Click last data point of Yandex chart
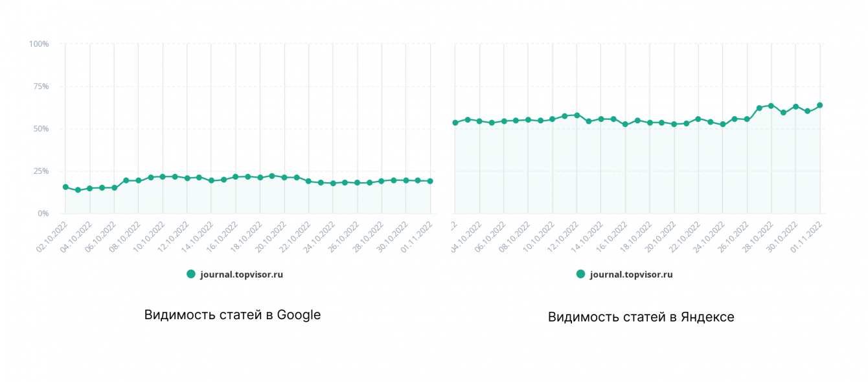The image size is (868, 382). coord(819,105)
